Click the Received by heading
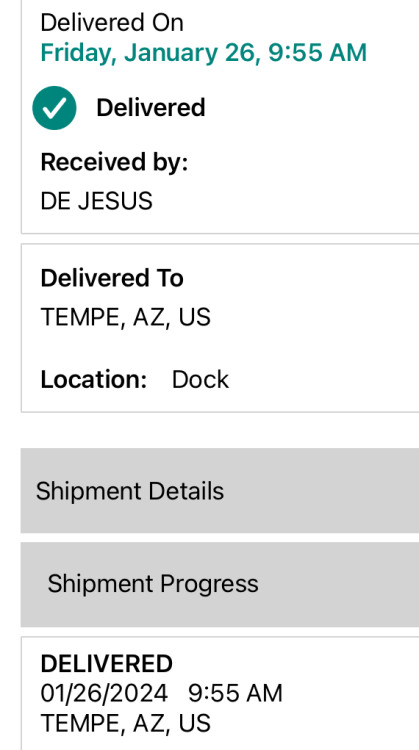Viewport: 419px width, 750px height. (x=114, y=162)
